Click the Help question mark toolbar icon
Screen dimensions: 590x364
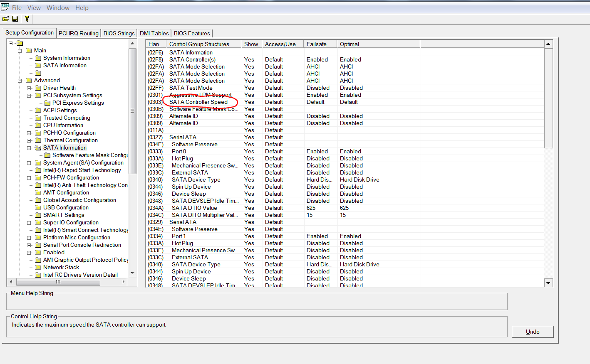[x=27, y=19]
